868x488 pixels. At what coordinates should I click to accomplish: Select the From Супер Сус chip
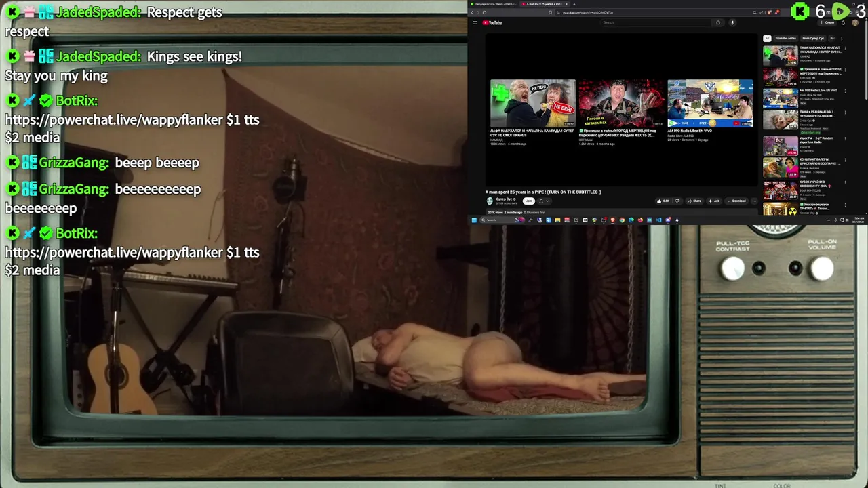tap(813, 38)
